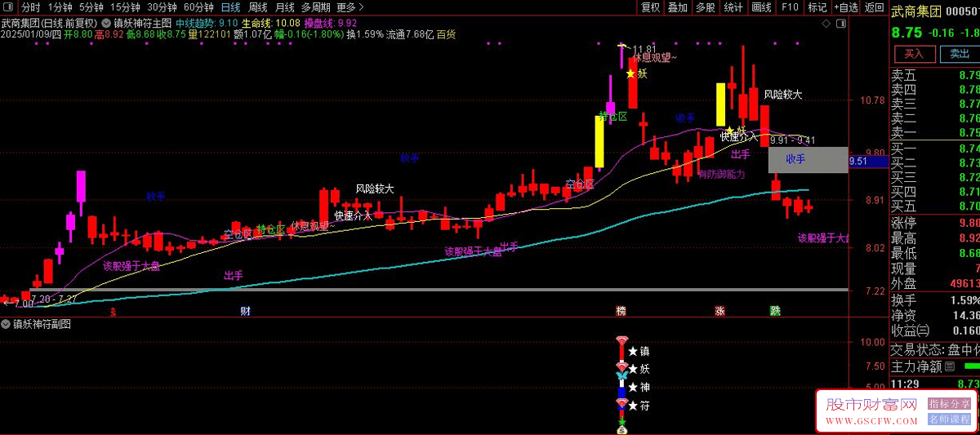The image size is (980, 435).
Task: Open the 复权 adjustment menu
Action: coord(650,7)
